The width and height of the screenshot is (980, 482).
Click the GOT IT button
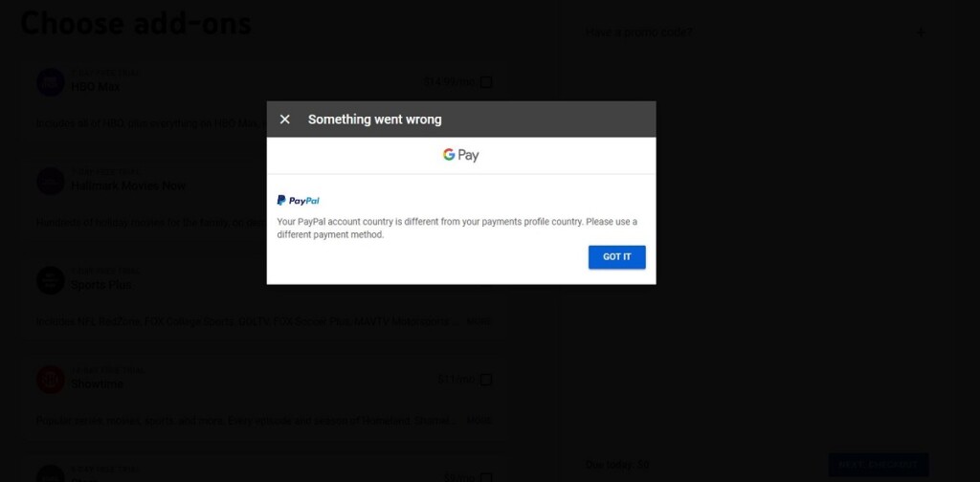coord(617,257)
